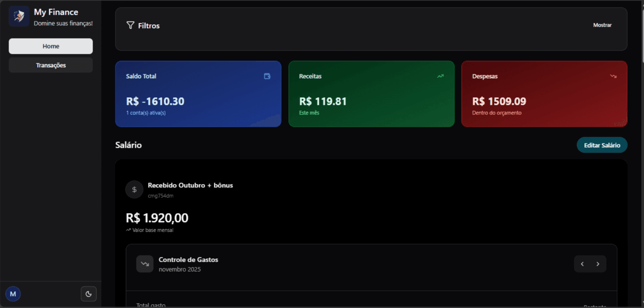Image resolution: width=644 pixels, height=308 pixels.
Task: Click the Recebido Outubro + bônus title
Action: [190, 185]
